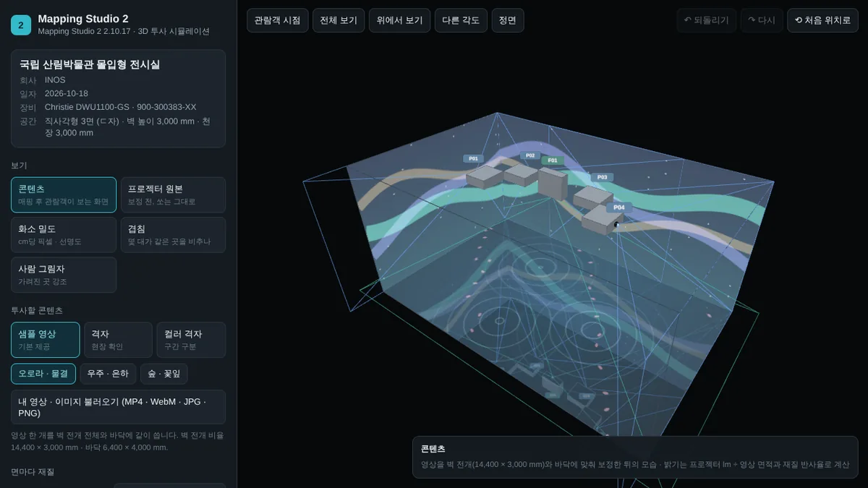This screenshot has width=868, height=488.
Task: Choose 샘플 영상 as projected content
Action: (45, 340)
